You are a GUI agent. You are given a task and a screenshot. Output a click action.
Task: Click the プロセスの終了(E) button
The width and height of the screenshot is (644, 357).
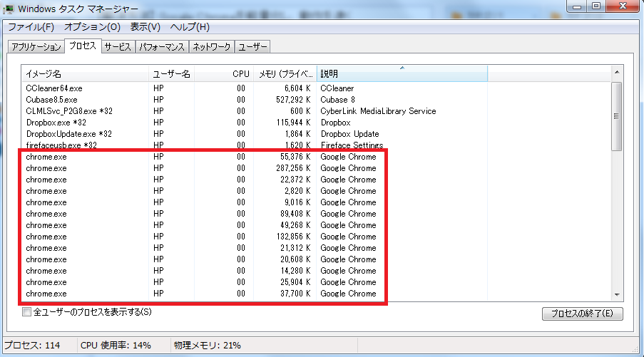pyautogui.click(x=583, y=314)
